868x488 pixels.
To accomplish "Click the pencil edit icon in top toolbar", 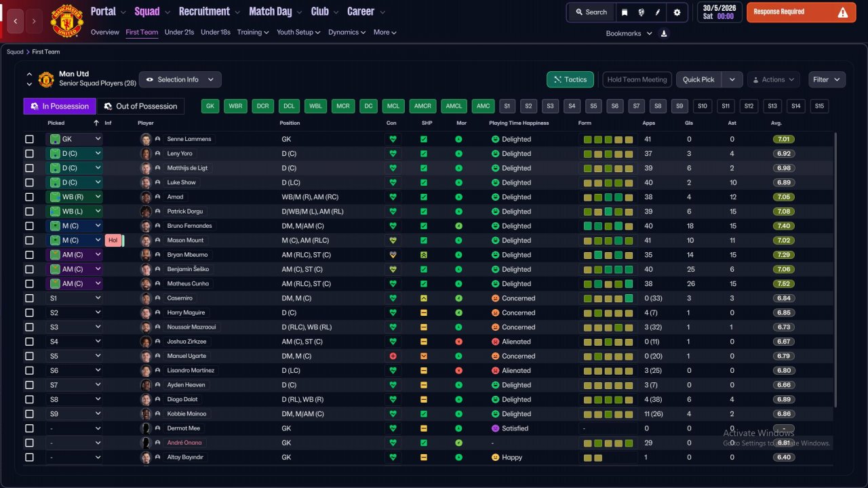I will (x=657, y=12).
